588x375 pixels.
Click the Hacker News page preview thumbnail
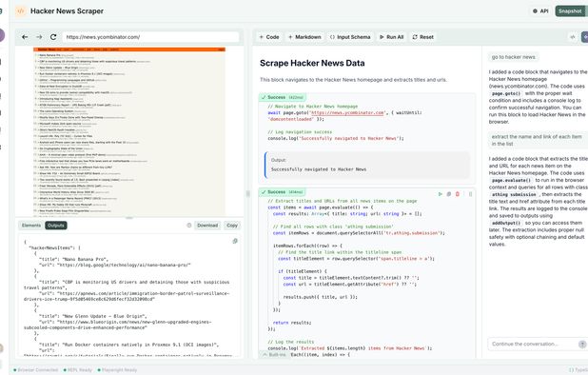tap(129, 131)
